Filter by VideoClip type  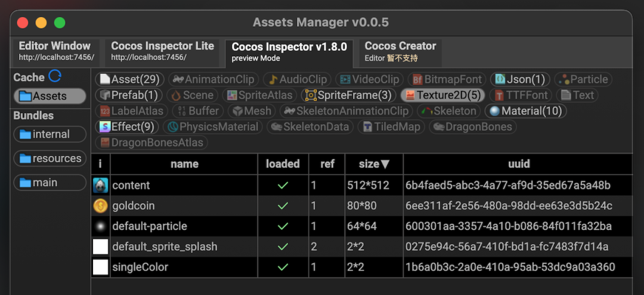tap(370, 79)
